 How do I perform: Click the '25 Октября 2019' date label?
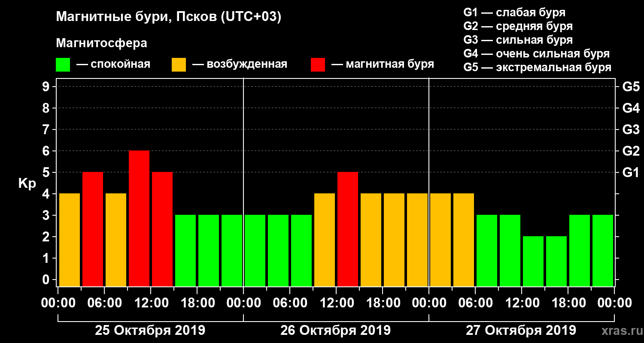coord(150,331)
